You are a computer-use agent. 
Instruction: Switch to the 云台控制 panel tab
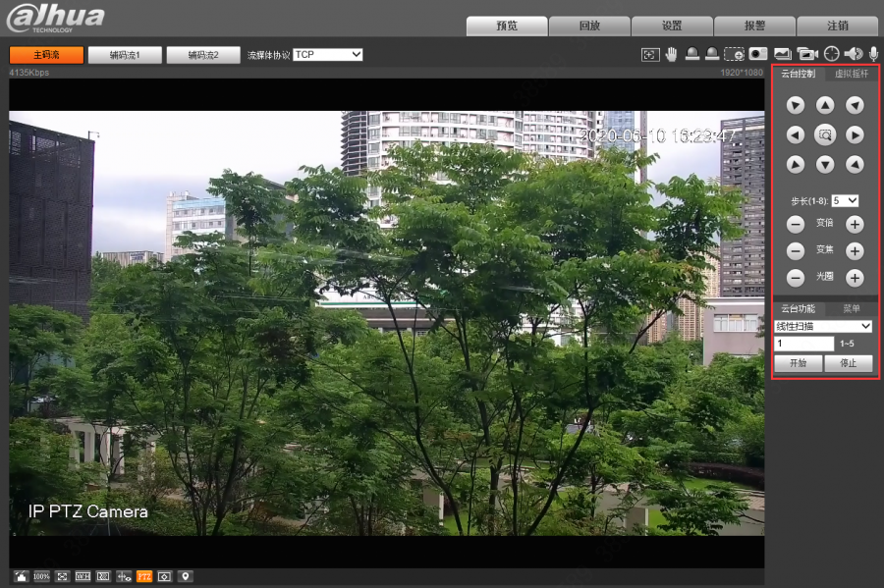point(799,74)
